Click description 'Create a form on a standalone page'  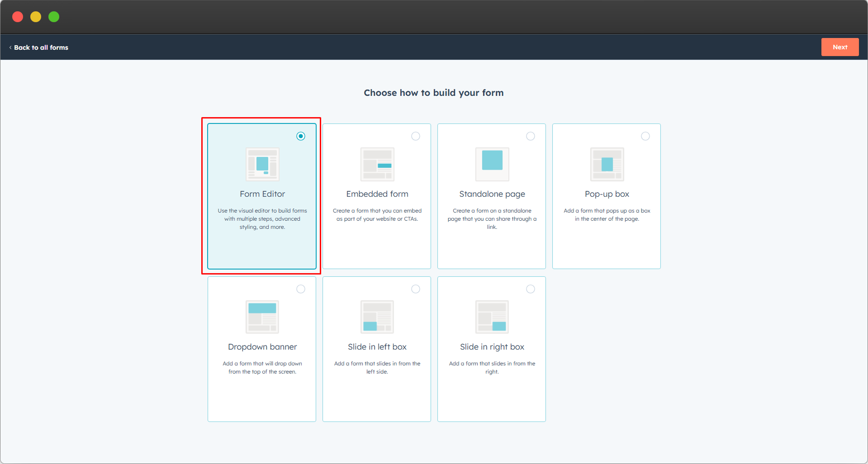click(492, 219)
